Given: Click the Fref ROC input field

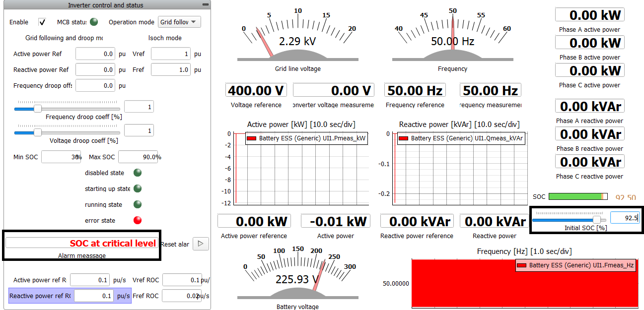Looking at the screenshot, I should tap(182, 296).
